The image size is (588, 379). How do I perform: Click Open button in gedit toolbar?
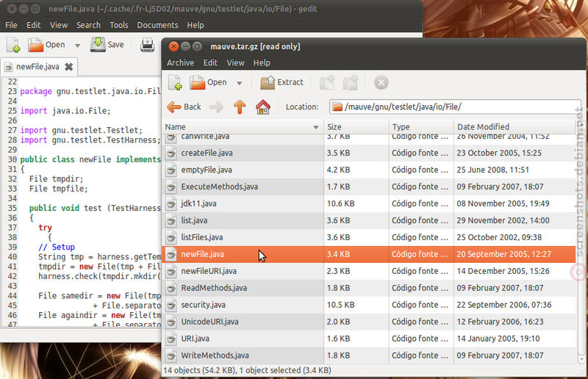tap(46, 45)
